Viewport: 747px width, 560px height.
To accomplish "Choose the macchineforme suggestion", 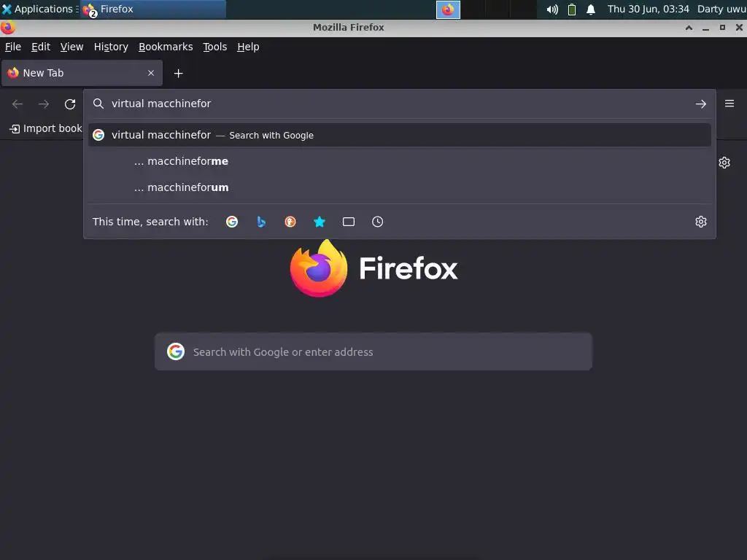I will point(399,161).
